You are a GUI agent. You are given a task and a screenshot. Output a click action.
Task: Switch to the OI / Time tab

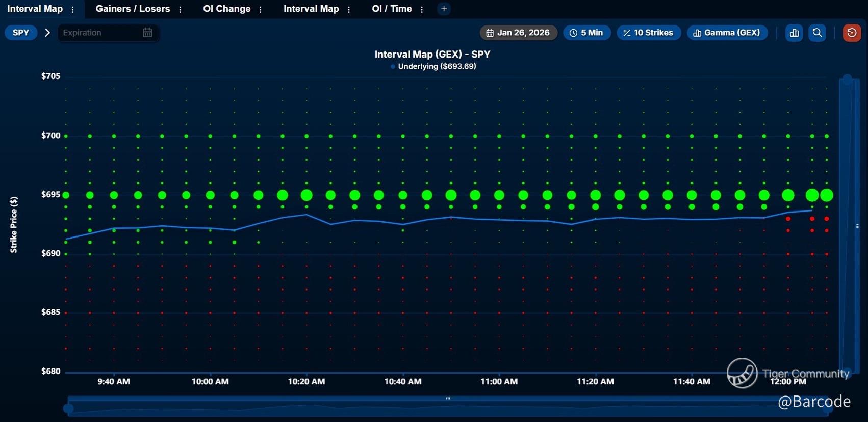(x=391, y=9)
